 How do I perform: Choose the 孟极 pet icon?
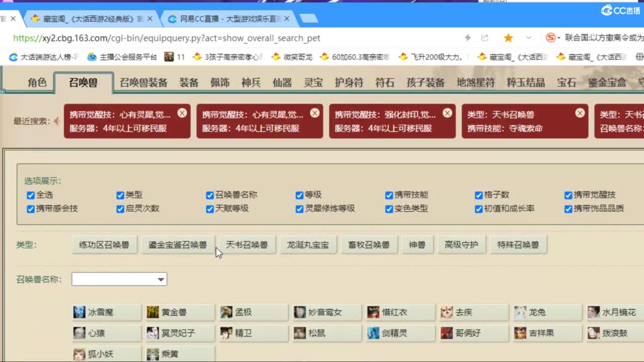226,312
